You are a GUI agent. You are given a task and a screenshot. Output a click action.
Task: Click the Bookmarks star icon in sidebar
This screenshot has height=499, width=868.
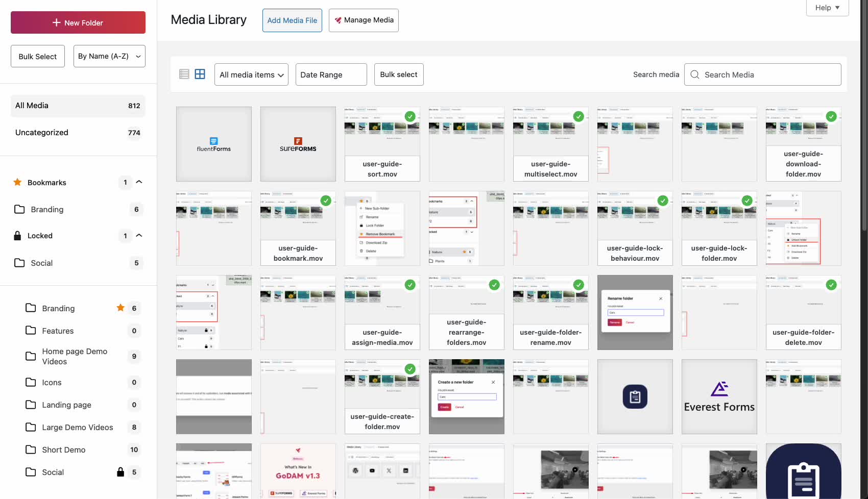tap(17, 182)
